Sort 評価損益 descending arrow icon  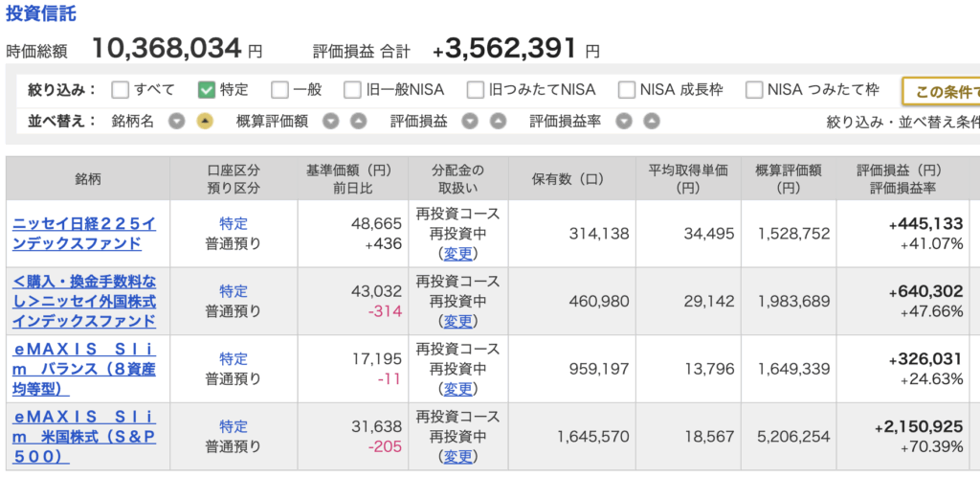(470, 122)
